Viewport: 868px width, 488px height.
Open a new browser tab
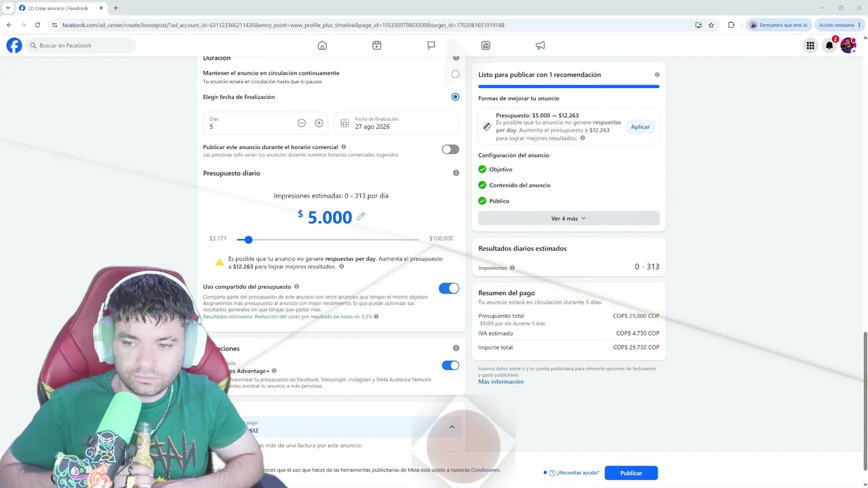click(115, 8)
